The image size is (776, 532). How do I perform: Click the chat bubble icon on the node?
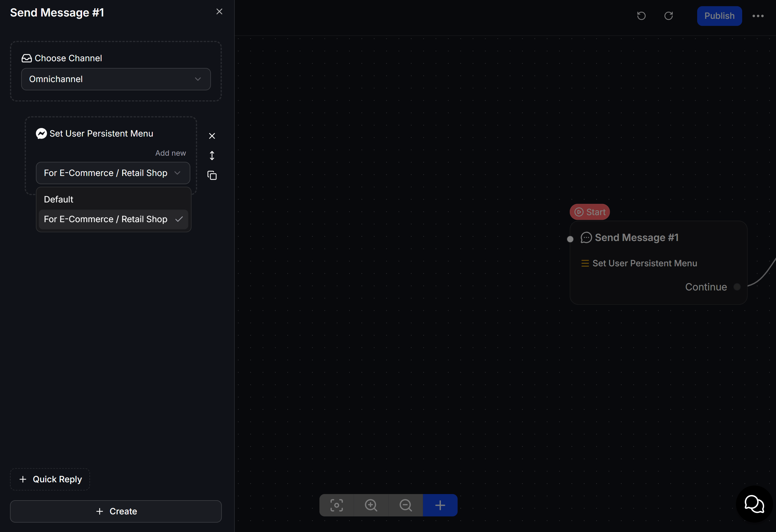point(586,238)
